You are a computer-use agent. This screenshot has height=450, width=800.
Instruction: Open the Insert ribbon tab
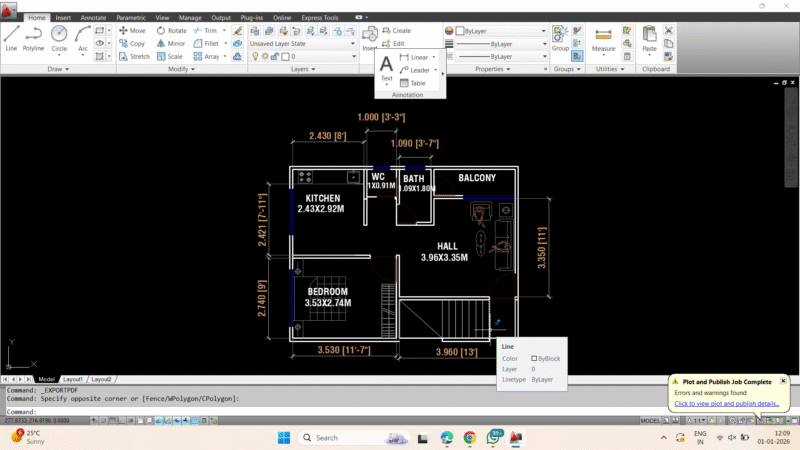pos(63,17)
